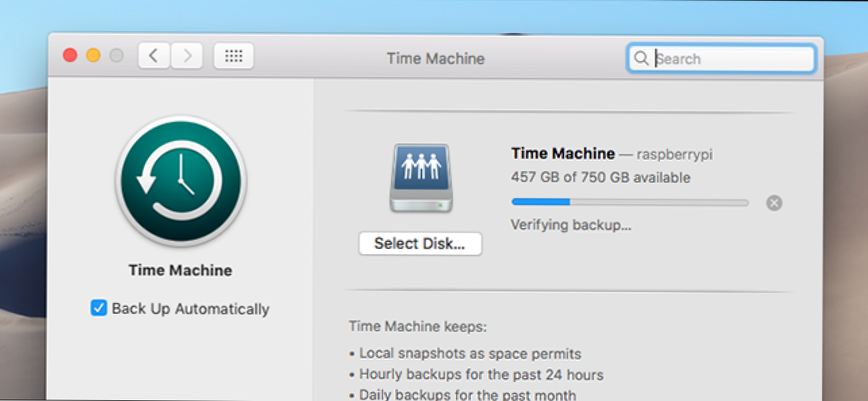
Task: Click the bold "Time Machine" disk name
Action: point(563,154)
